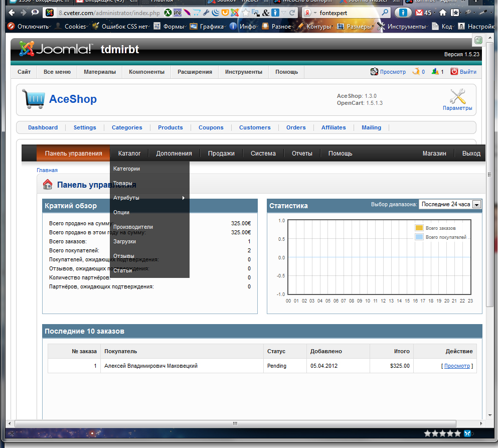Click Просмотр link for order 1
The width and height of the screenshot is (498, 448).
tap(457, 366)
